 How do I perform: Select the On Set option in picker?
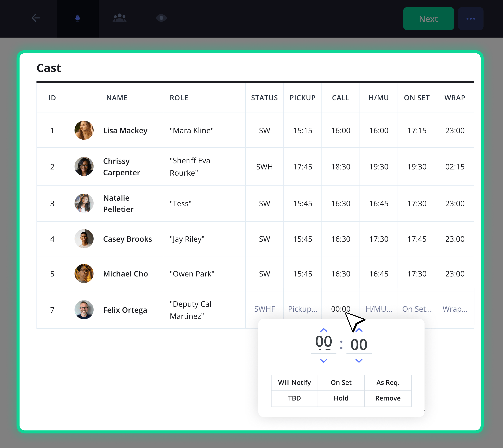[341, 382]
